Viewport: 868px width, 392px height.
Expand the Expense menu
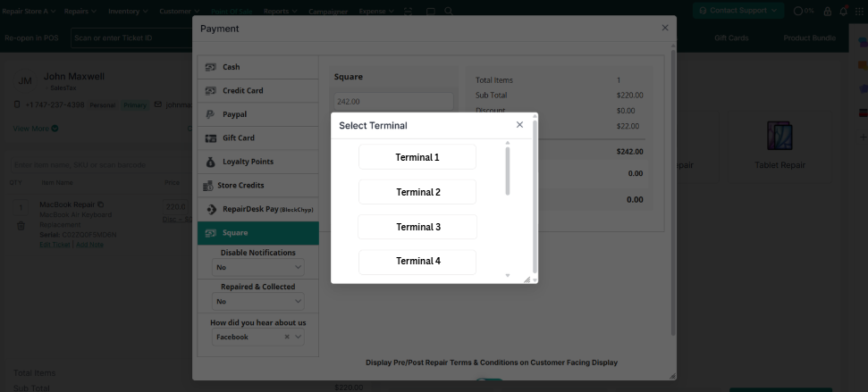[x=376, y=11]
